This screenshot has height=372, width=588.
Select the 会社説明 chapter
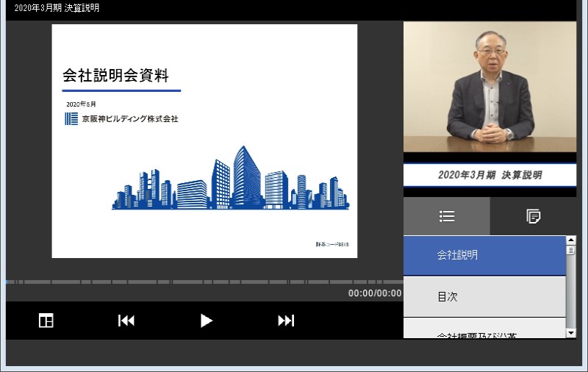pyautogui.click(x=484, y=255)
